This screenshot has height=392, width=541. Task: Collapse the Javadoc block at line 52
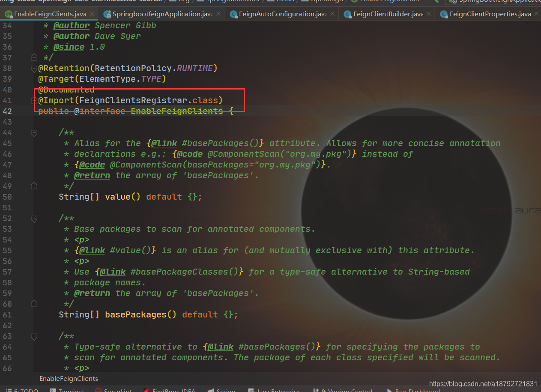coord(34,218)
